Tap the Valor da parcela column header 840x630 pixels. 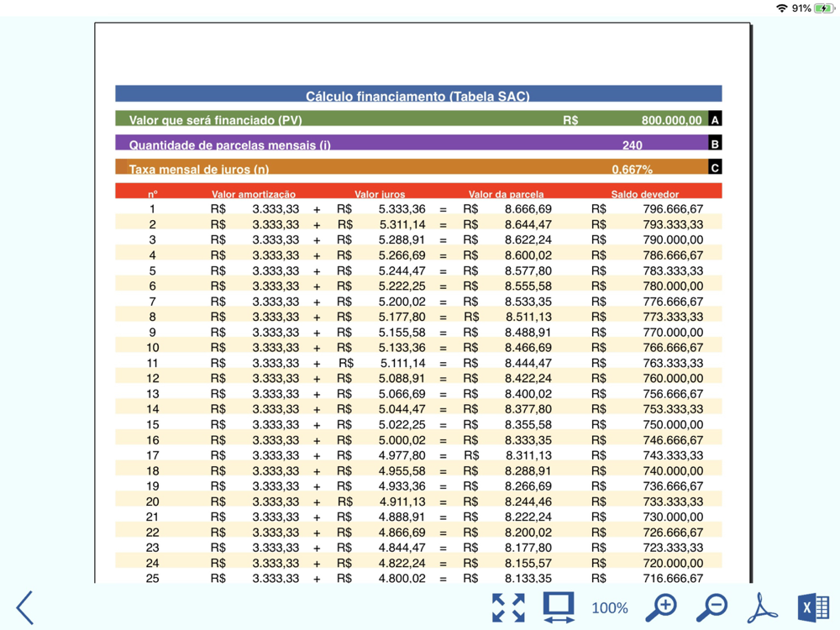pyautogui.click(x=506, y=194)
